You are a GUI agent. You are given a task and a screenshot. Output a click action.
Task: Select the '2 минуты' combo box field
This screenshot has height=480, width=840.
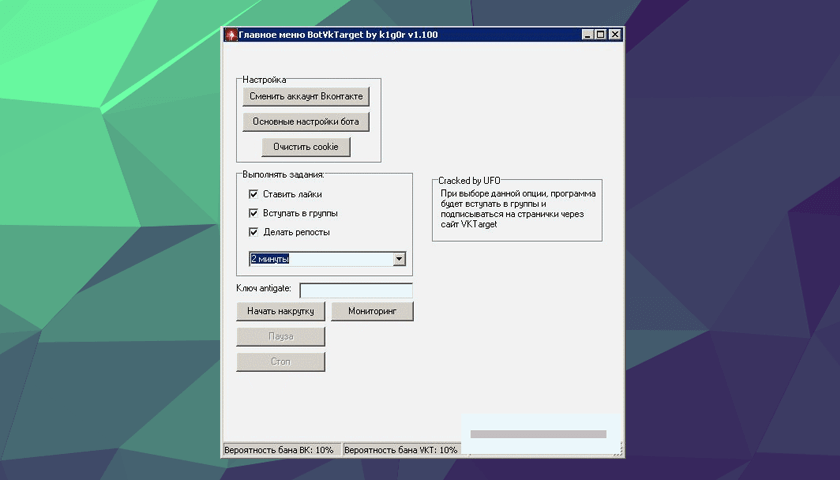(327, 259)
